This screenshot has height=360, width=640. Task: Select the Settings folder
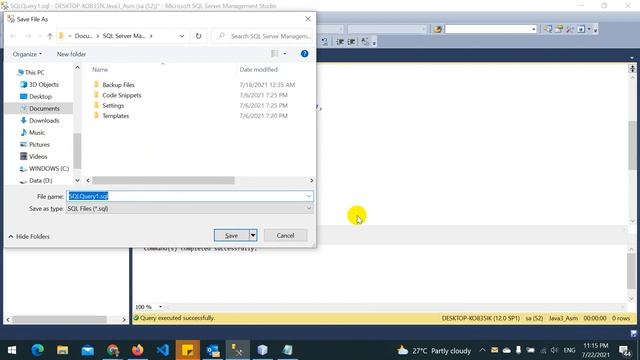(x=113, y=105)
